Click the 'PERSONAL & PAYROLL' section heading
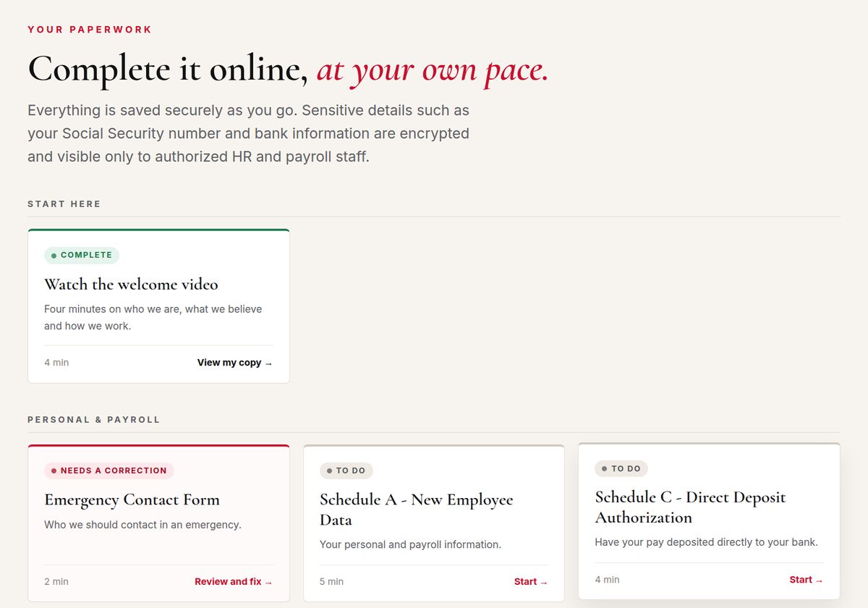This screenshot has height=608, width=868. 94,420
